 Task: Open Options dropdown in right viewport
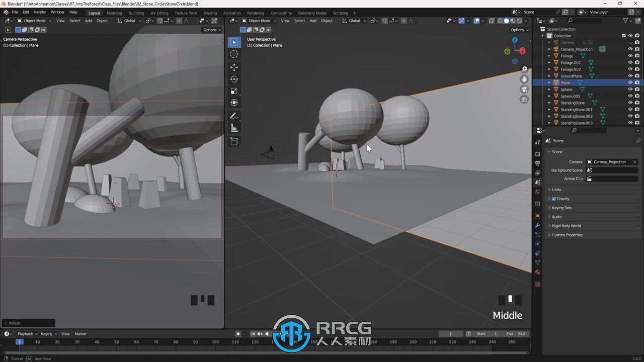[x=520, y=30]
